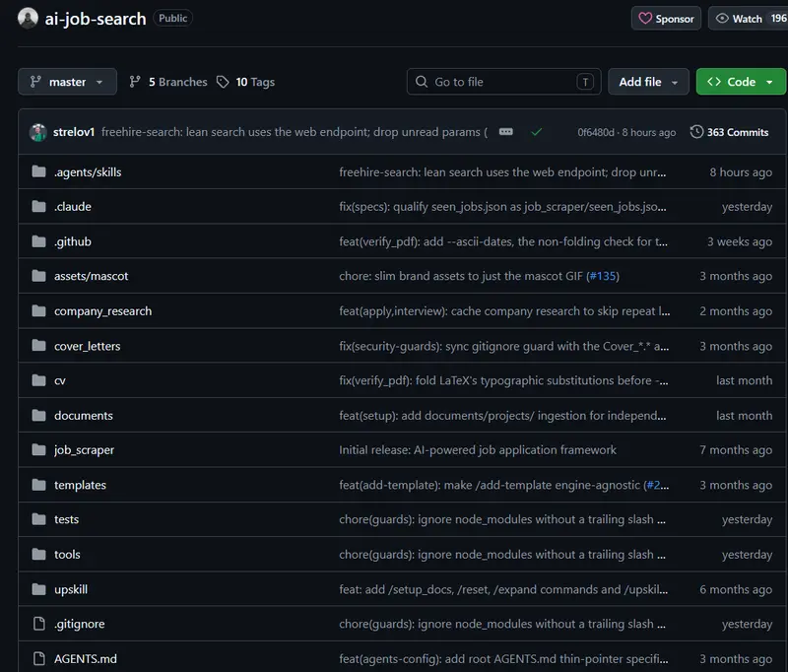This screenshot has height=672, width=788.
Task: Click the green Code button
Action: coord(741,82)
